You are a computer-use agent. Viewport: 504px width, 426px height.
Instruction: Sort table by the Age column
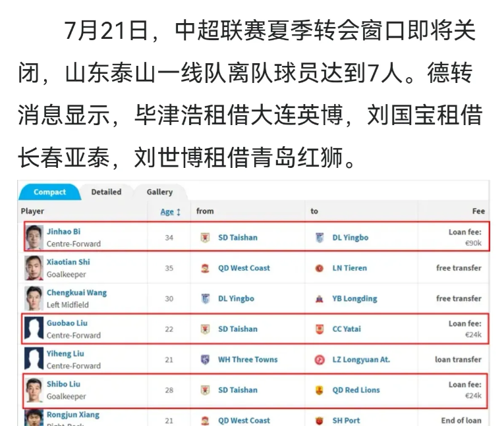[171, 212]
